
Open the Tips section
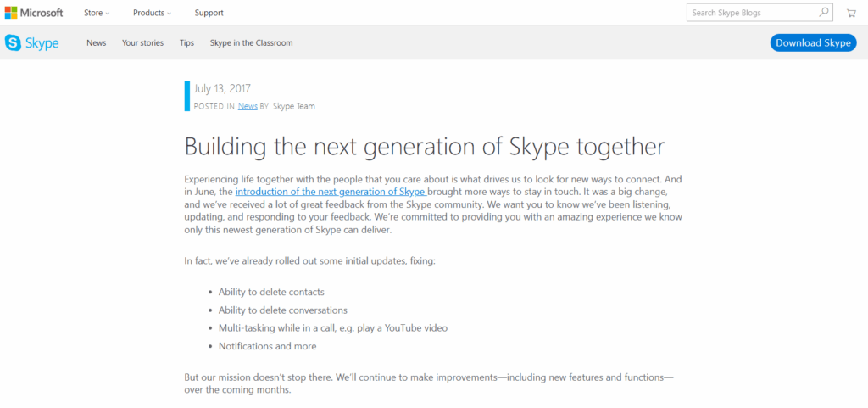point(186,42)
